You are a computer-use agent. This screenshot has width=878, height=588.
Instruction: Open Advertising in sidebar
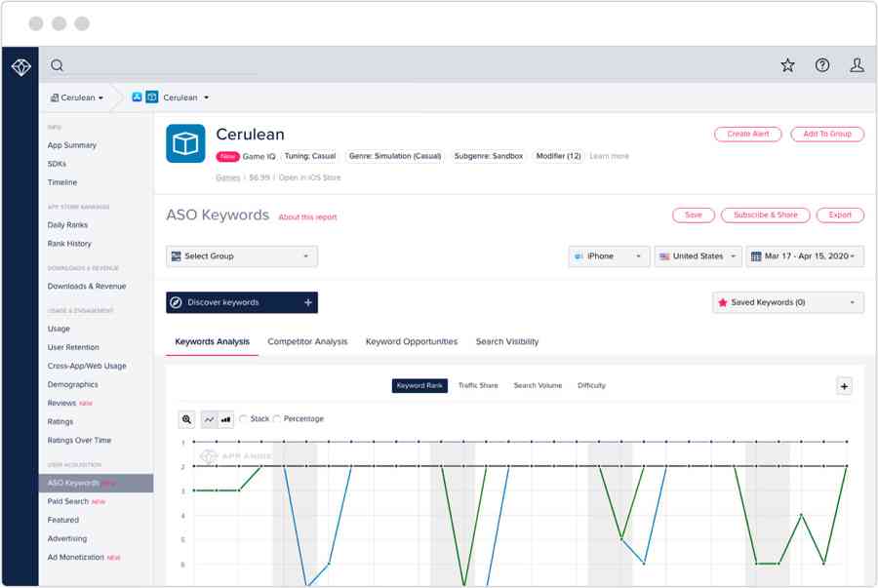66,539
